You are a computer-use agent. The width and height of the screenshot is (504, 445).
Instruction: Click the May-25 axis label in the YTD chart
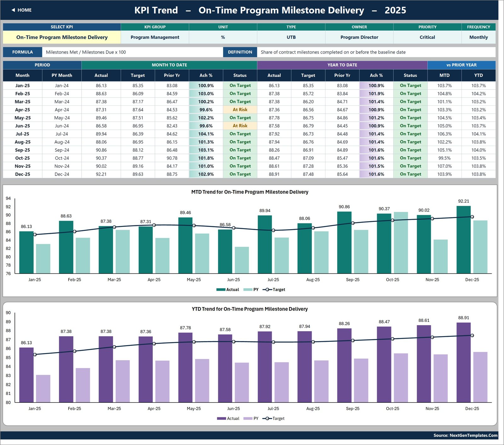point(194,408)
